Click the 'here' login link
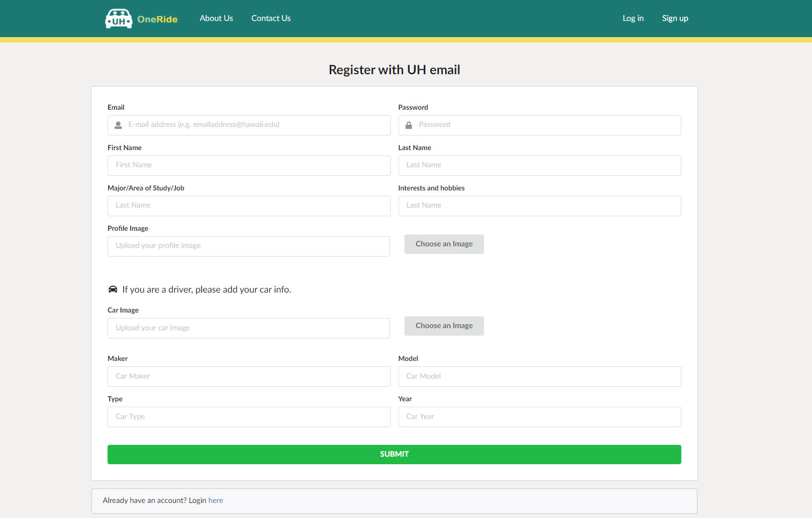The height and width of the screenshot is (518, 812). click(216, 500)
